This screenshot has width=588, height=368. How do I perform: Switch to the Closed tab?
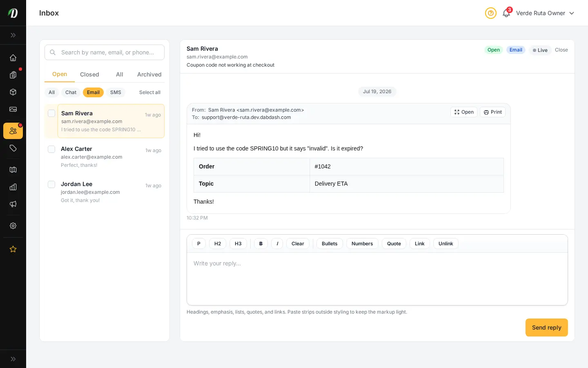tap(89, 74)
